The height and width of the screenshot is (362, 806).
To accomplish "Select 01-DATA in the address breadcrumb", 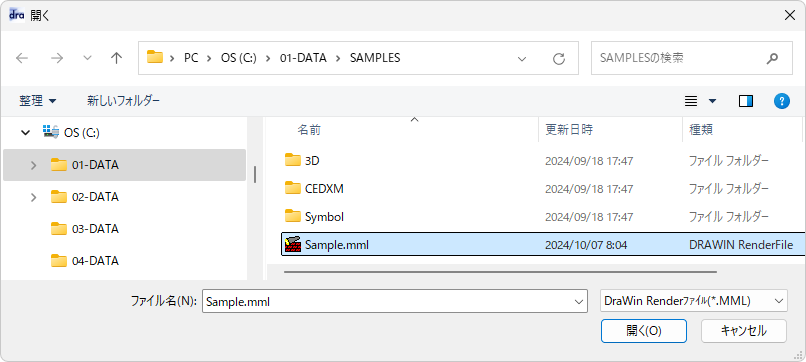I will tap(303, 58).
